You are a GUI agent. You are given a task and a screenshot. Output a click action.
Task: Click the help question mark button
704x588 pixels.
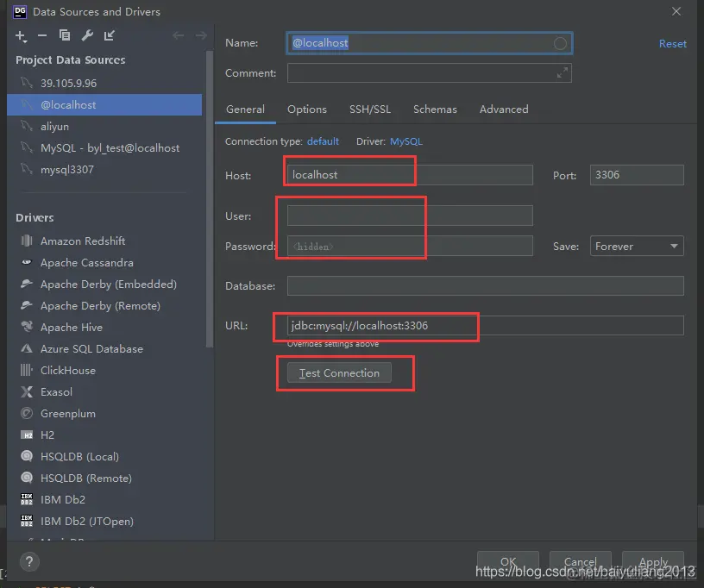pos(29,561)
